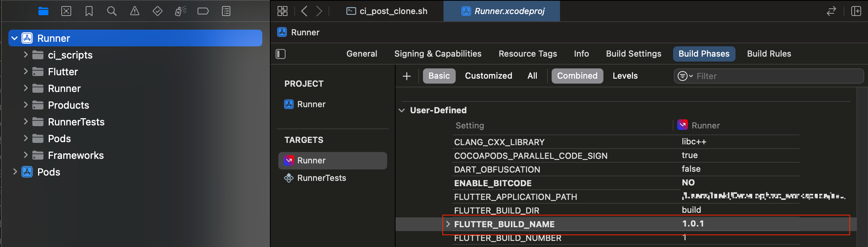Open the Bookmark navigator icon

click(89, 11)
